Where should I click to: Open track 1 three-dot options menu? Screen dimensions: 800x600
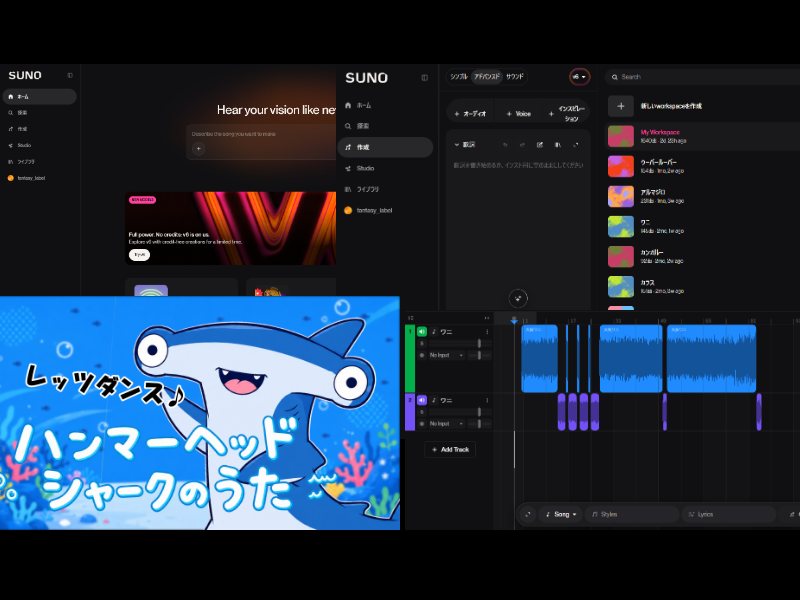[487, 332]
